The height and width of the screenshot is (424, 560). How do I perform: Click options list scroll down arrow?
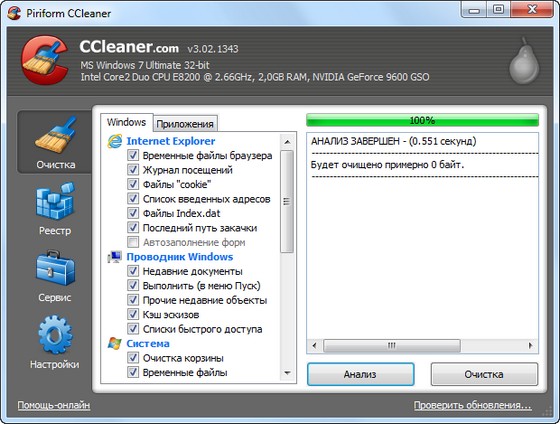(x=287, y=373)
